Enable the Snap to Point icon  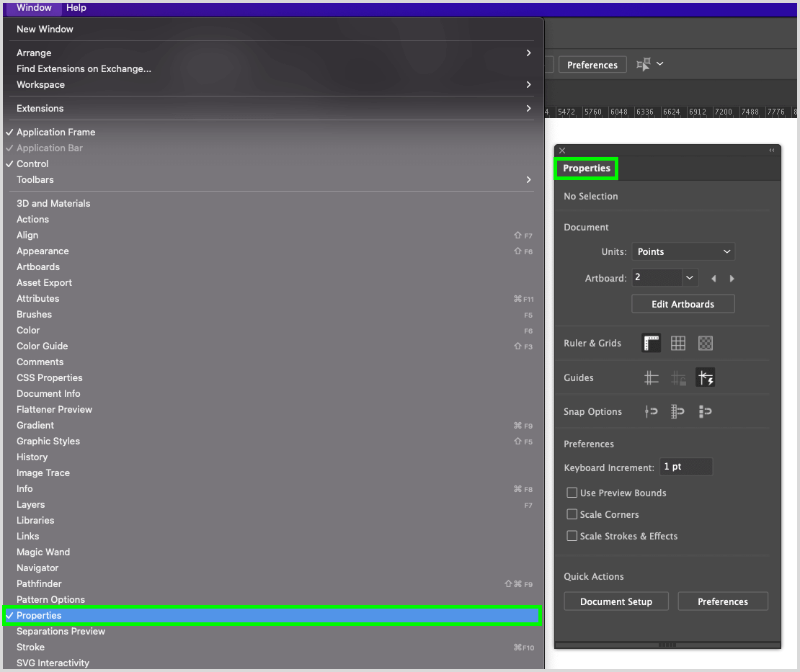tap(652, 411)
